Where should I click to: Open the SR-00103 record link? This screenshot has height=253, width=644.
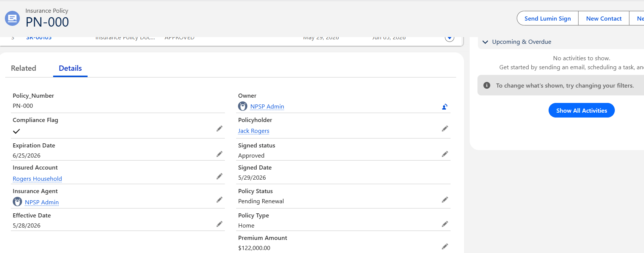coord(39,38)
